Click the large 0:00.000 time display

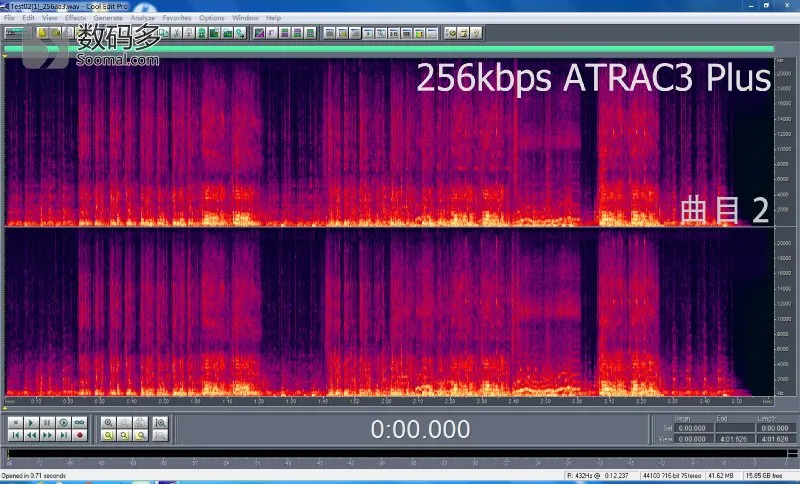(x=420, y=429)
